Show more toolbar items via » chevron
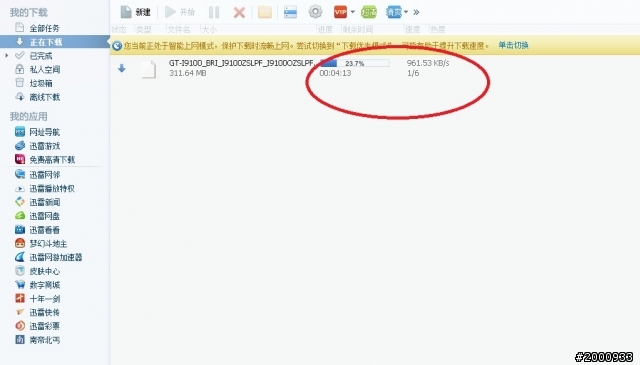This screenshot has height=365, width=640. [416, 12]
